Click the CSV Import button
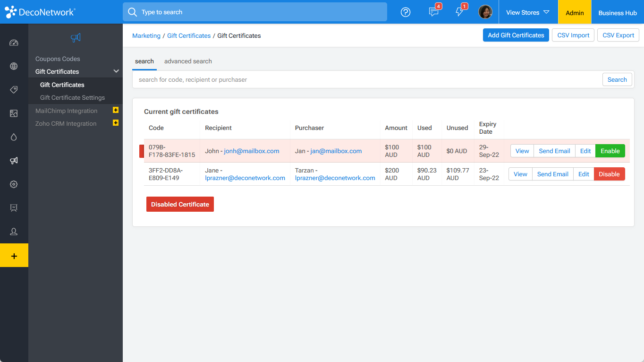 tap(573, 35)
